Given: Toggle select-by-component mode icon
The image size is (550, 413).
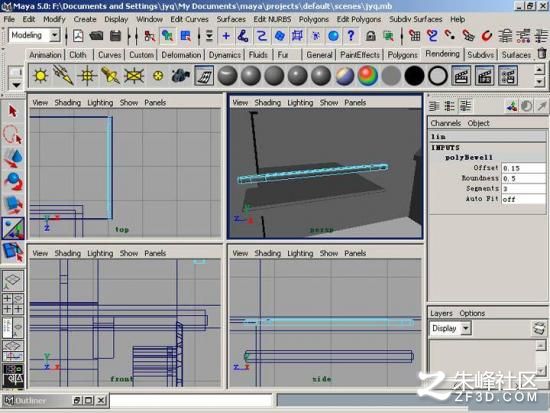Looking at the screenshot, I should coord(186,36).
